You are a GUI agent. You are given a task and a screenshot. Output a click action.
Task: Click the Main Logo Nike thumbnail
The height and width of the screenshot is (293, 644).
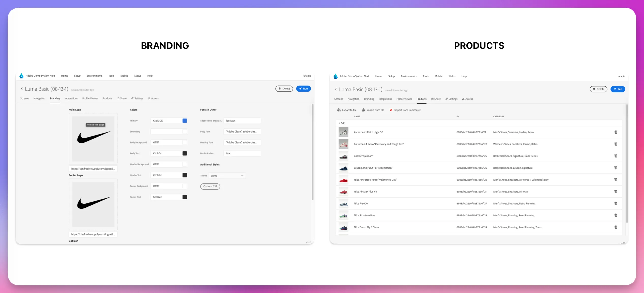pos(93,139)
